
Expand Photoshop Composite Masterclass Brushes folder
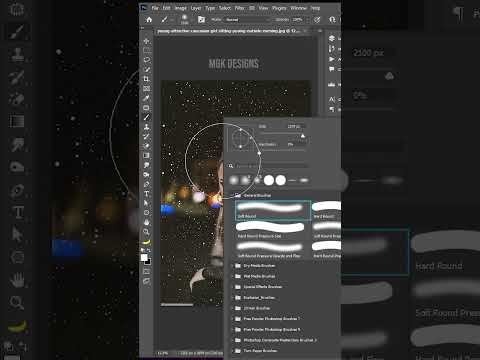pos(233,340)
